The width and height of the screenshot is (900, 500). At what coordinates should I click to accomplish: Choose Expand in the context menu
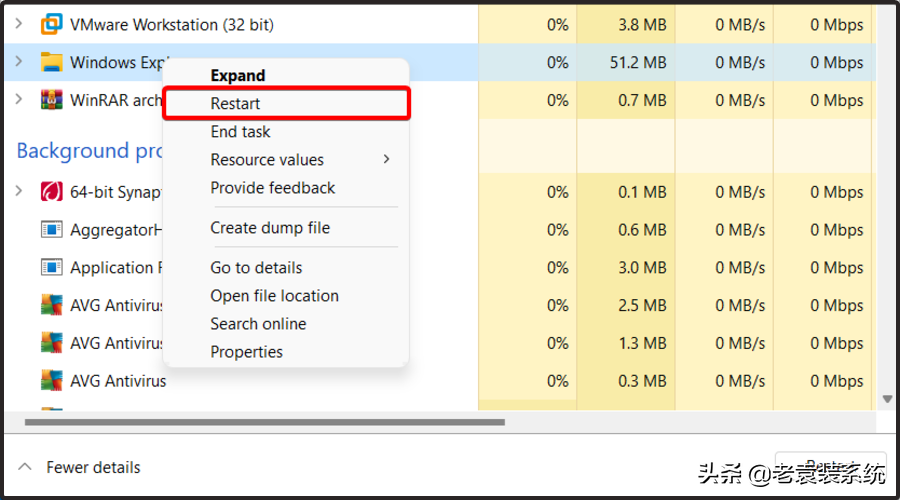[x=238, y=75]
